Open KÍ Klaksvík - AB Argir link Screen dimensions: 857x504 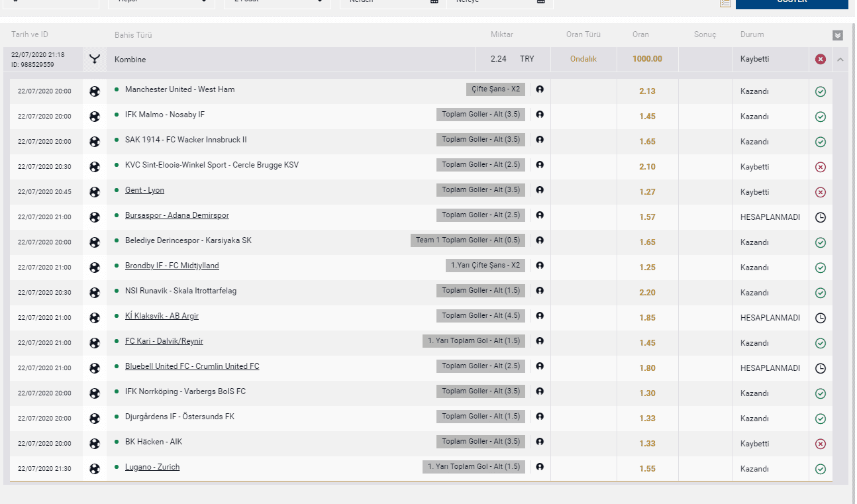click(162, 316)
